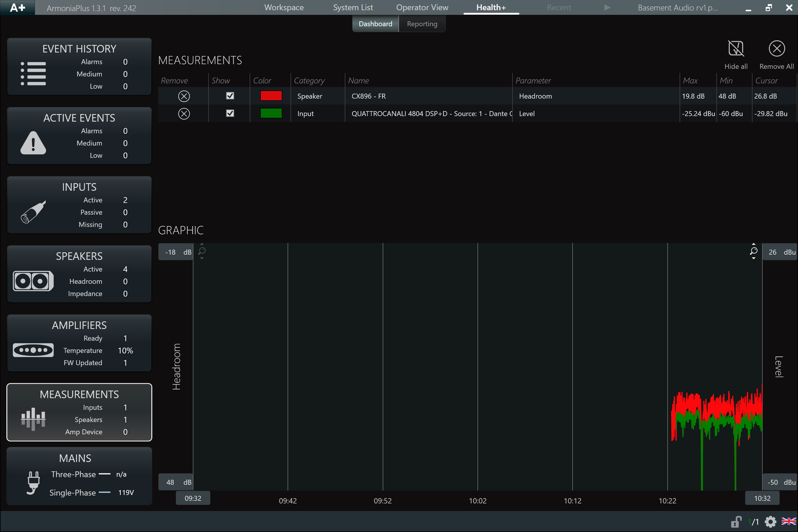Click the right axis zoom magnifier icon
The image size is (798, 532).
tap(754, 251)
